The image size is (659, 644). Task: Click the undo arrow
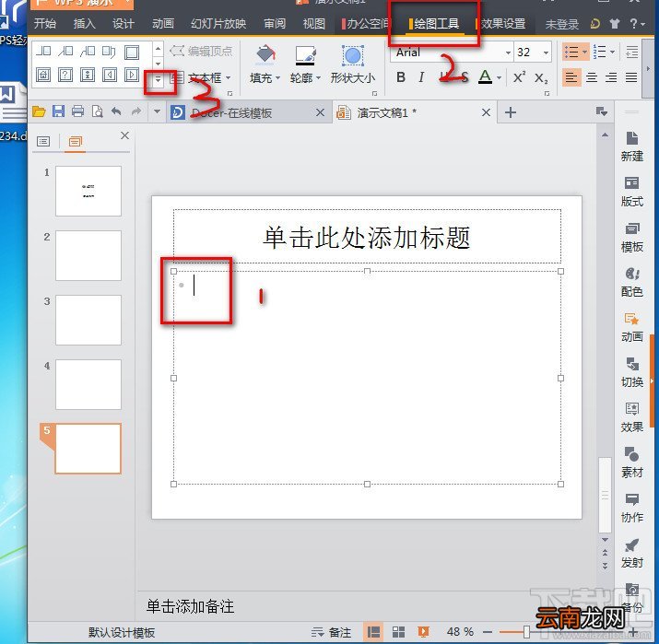[x=116, y=111]
